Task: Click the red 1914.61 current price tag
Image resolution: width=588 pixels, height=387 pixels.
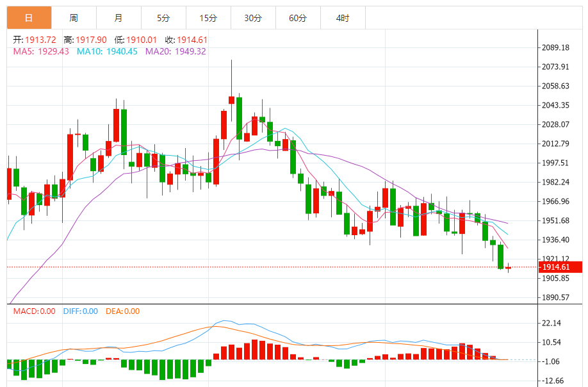Action: pyautogui.click(x=560, y=267)
